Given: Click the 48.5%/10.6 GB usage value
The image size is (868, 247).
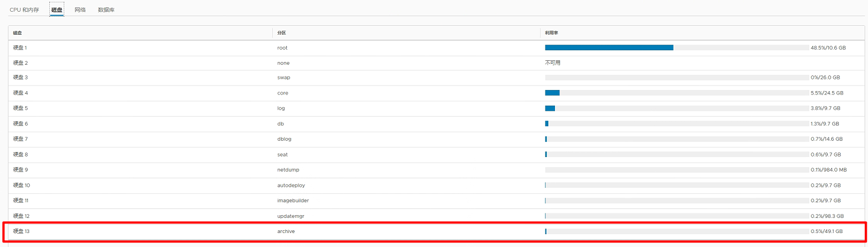Looking at the screenshot, I should pyautogui.click(x=828, y=48).
